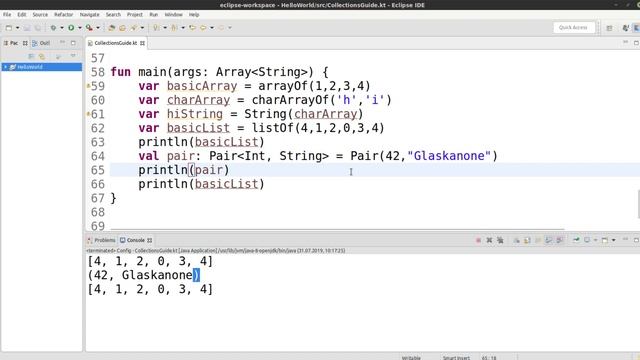Open the Help menu

(194, 15)
